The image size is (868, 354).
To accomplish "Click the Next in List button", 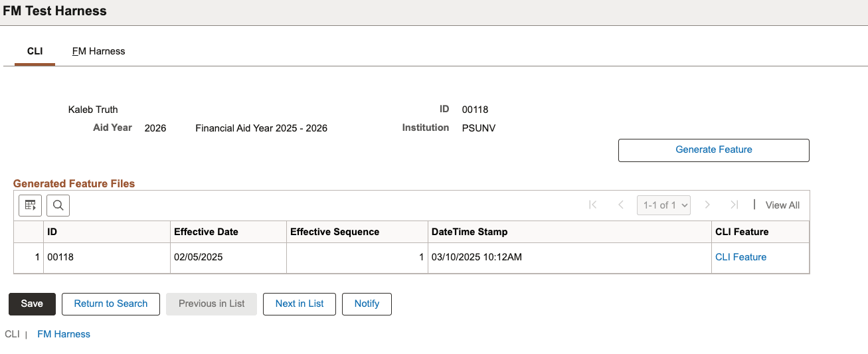I will tap(300, 304).
